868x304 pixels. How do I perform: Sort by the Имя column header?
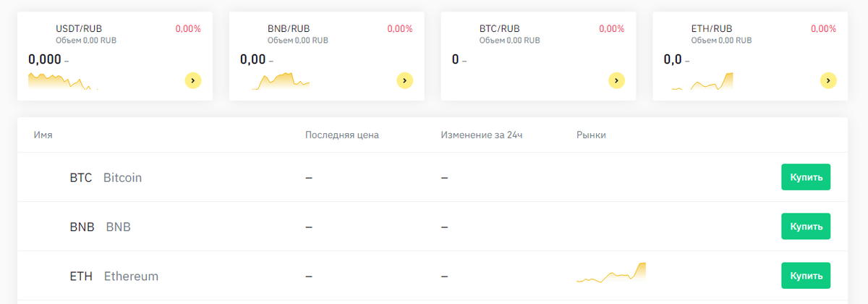[x=43, y=135]
